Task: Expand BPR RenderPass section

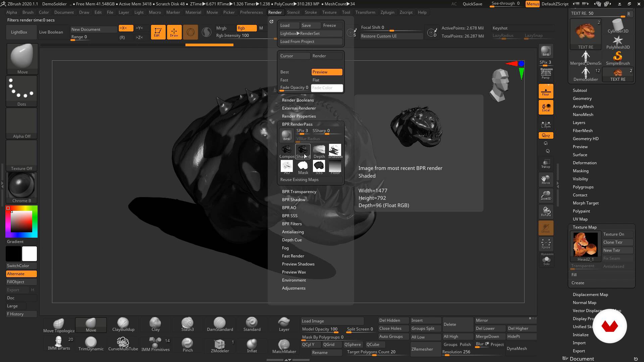Action: coord(297,124)
